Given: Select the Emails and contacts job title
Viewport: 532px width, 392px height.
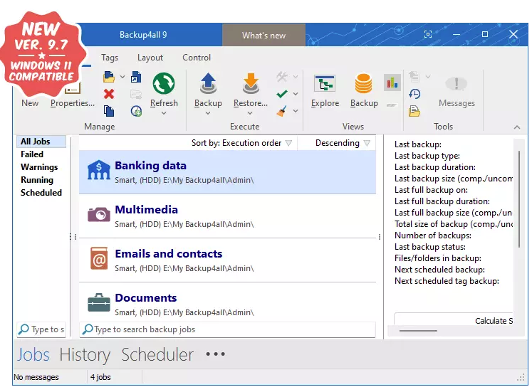Looking at the screenshot, I should click(169, 253).
